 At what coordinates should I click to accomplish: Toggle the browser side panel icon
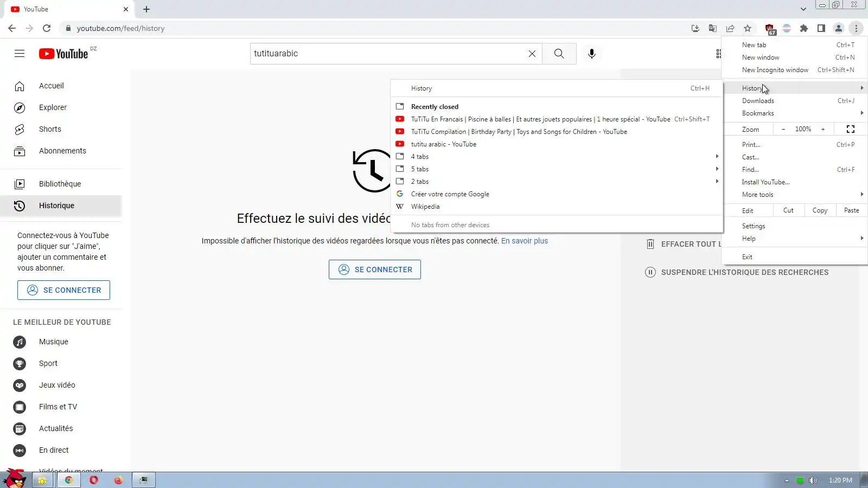click(821, 28)
